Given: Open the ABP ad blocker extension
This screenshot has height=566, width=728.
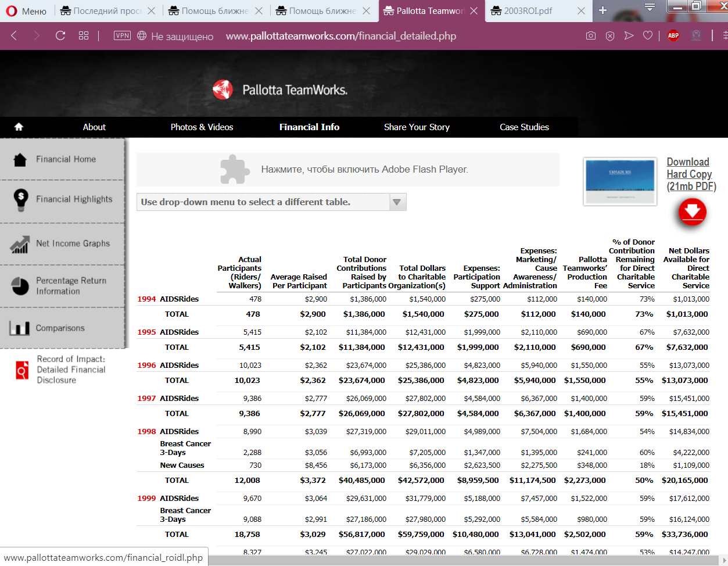Looking at the screenshot, I should point(673,36).
